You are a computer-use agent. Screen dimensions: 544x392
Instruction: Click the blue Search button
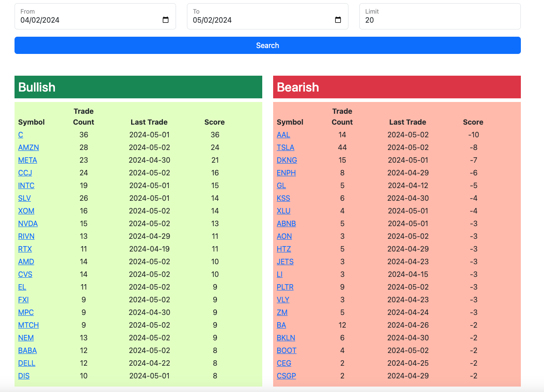pyautogui.click(x=268, y=45)
